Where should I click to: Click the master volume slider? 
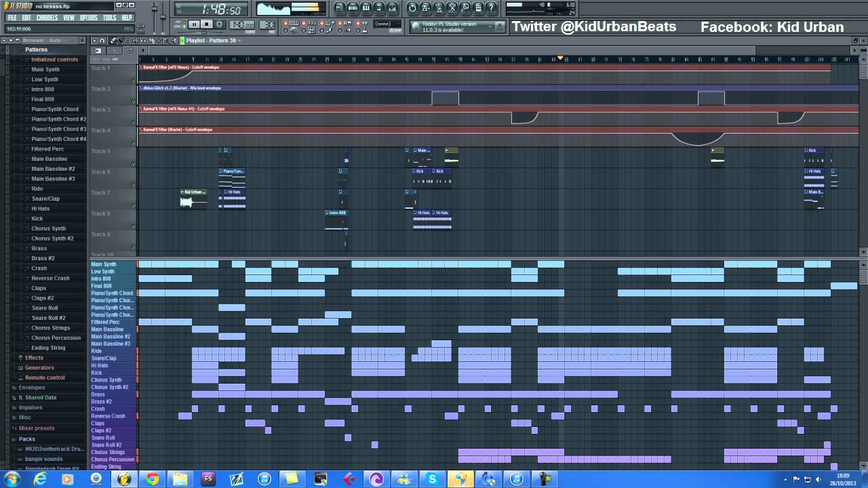tap(155, 17)
